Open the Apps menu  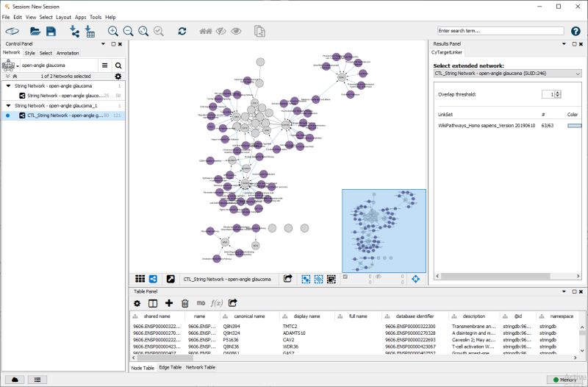[x=80, y=17]
